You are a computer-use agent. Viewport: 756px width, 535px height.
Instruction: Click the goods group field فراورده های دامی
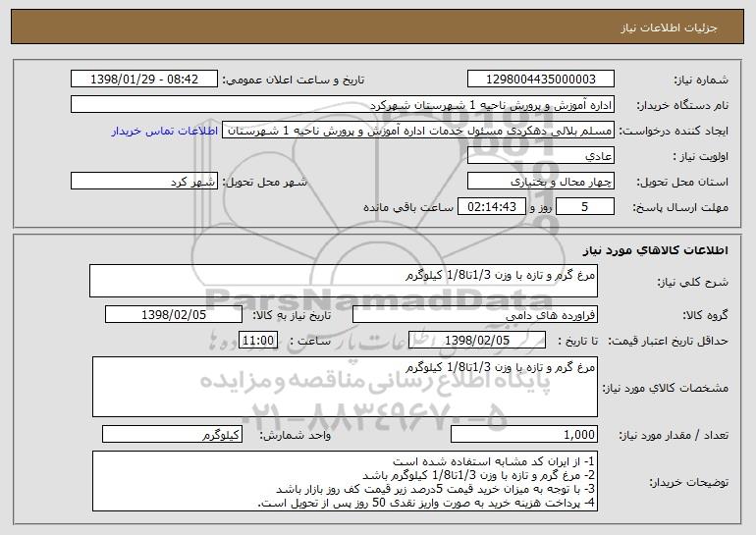point(475,315)
